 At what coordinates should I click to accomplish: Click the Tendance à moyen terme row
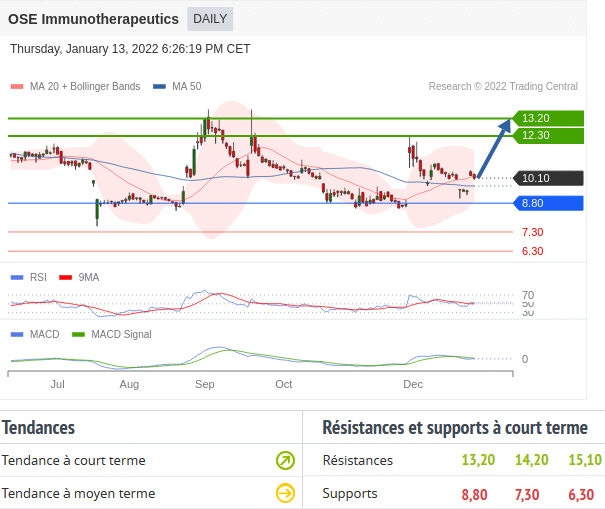[x=151, y=493]
